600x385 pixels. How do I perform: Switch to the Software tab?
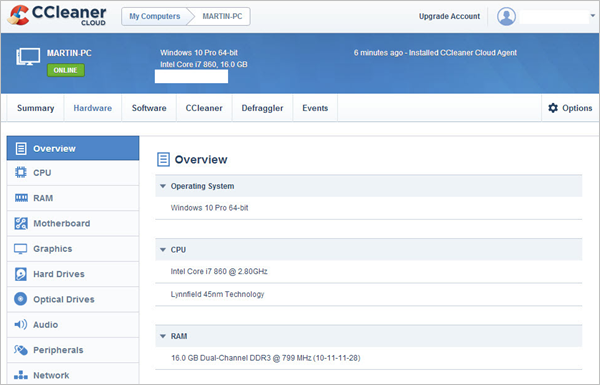pyautogui.click(x=149, y=108)
